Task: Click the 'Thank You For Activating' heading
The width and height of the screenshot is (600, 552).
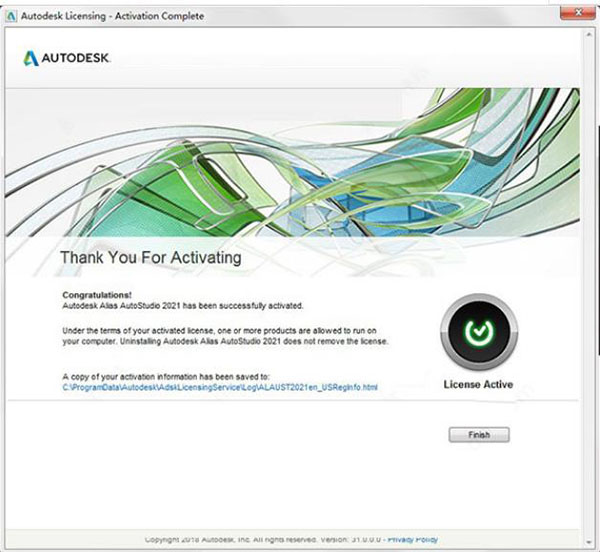Action: click(x=151, y=257)
